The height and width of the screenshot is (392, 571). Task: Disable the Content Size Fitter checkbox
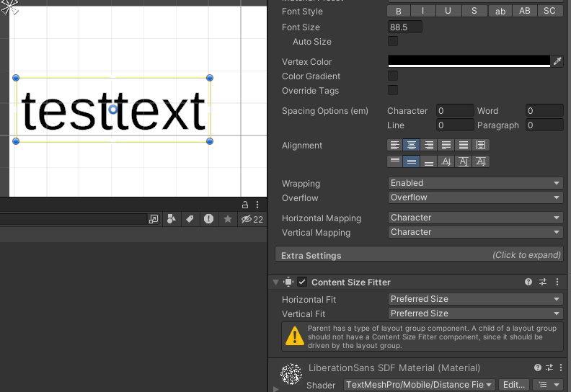pos(302,282)
